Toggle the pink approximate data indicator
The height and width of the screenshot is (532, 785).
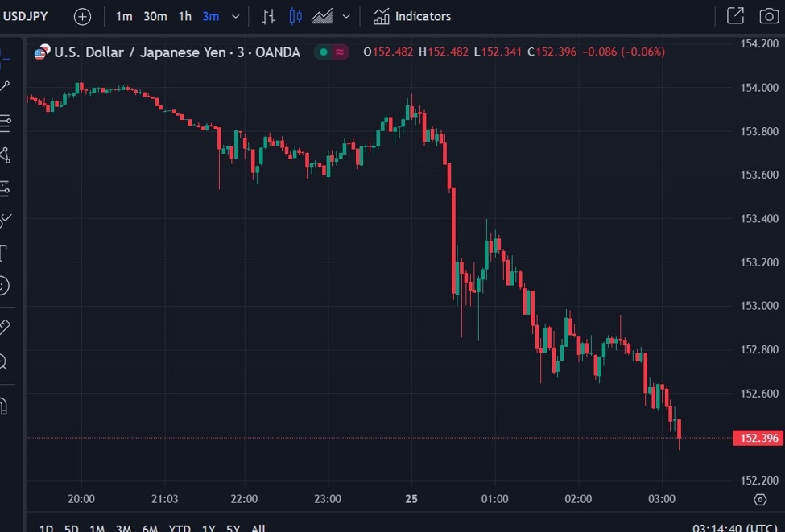coord(341,52)
